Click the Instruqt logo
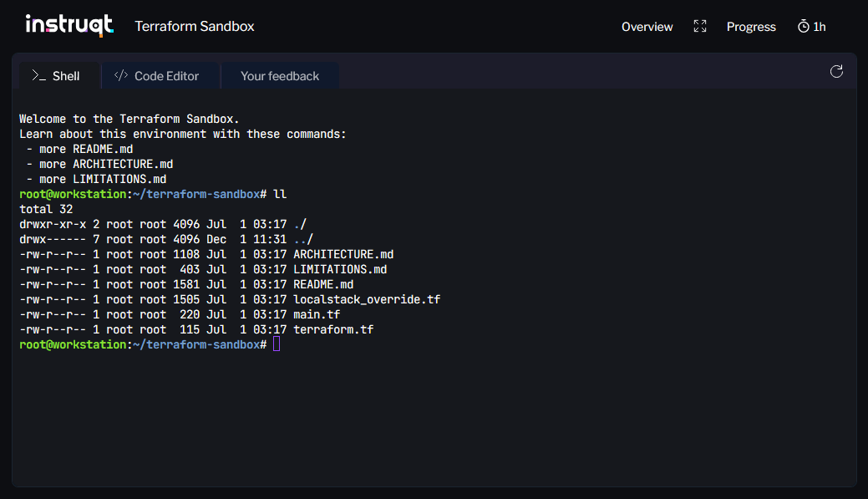Viewport: 868px width, 499px height. tap(69, 26)
